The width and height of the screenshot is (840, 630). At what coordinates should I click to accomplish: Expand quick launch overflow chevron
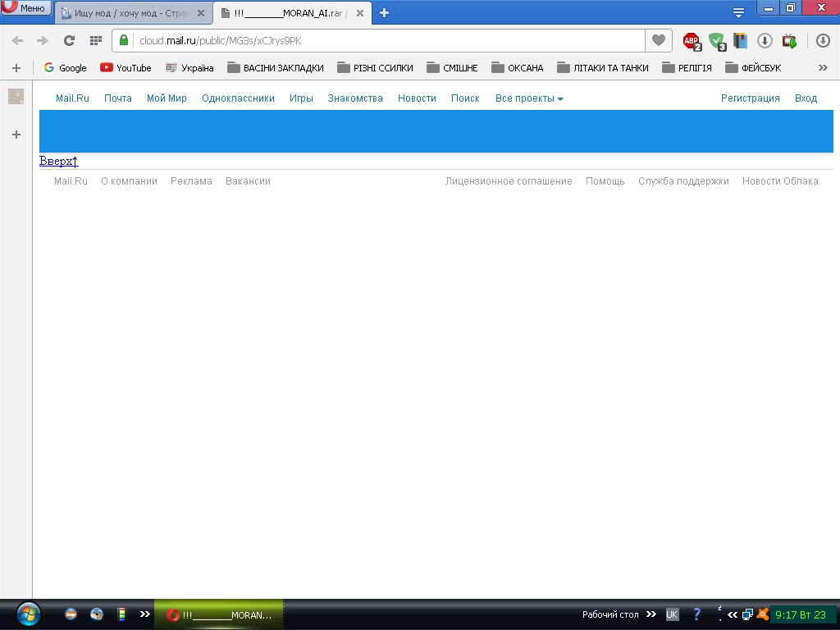[144, 614]
